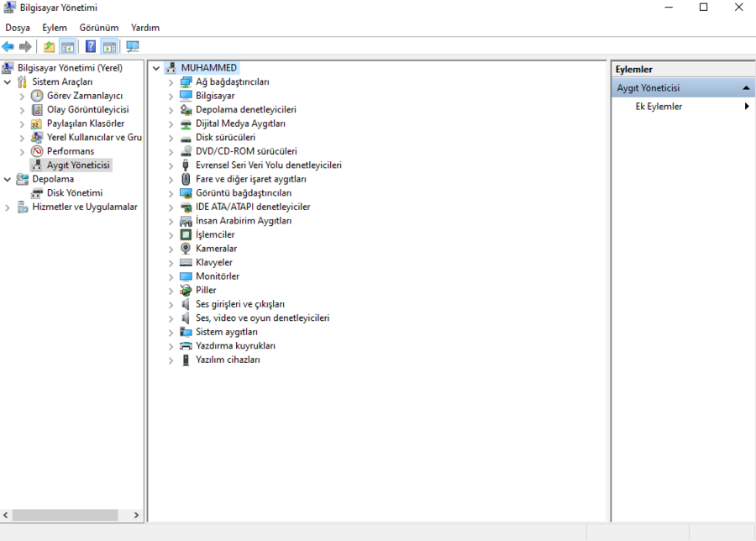
Task: Click the left pane scroll left arrow
Action: 5,516
